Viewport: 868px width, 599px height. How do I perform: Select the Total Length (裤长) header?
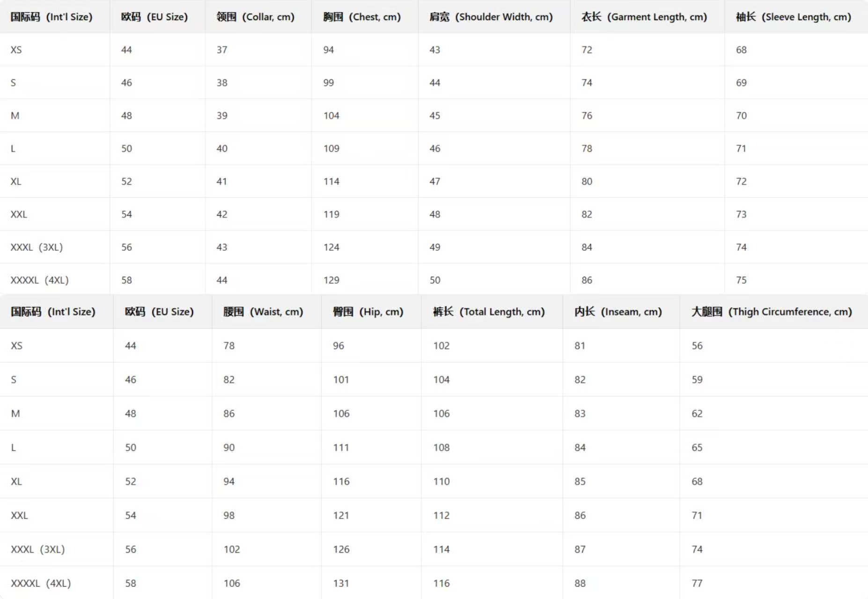(488, 312)
